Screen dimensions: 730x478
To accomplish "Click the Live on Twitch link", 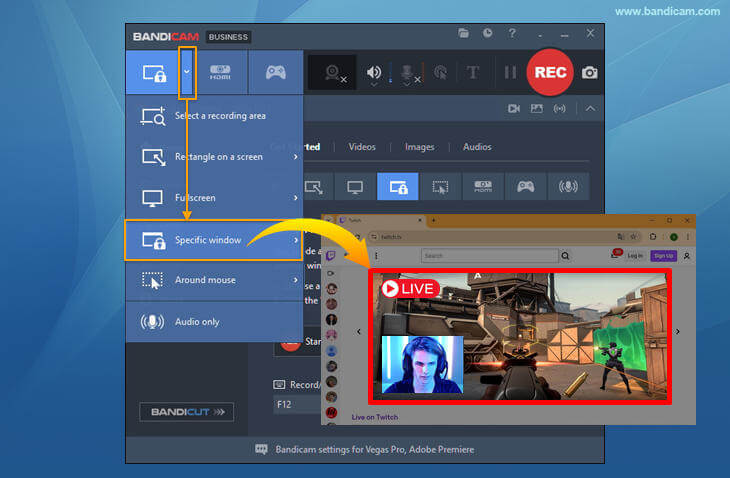I will pyautogui.click(x=375, y=417).
